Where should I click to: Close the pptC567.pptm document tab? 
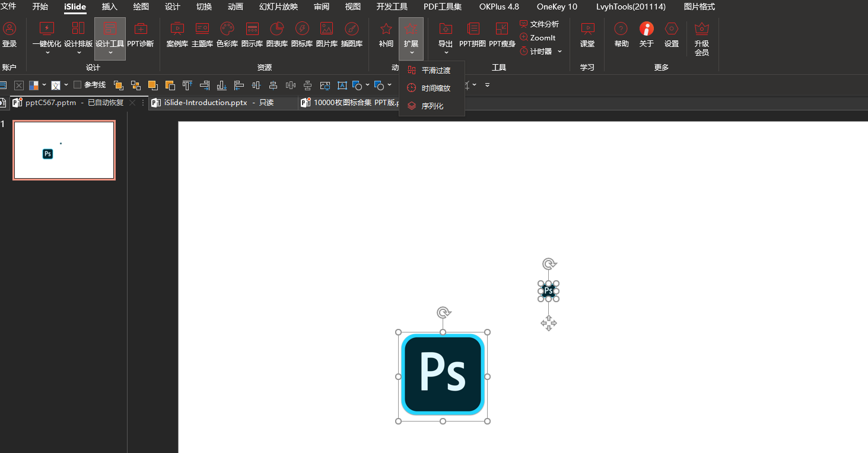coord(132,103)
